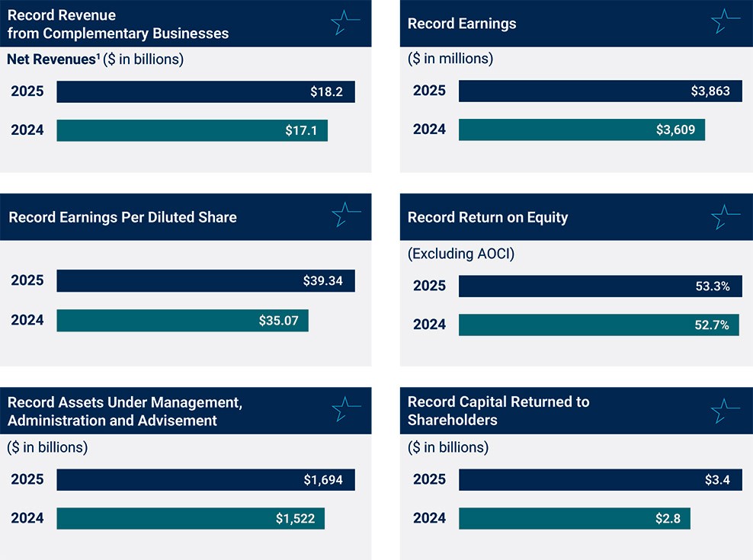Click the $39.34 earnings per share bar

[x=206, y=280]
